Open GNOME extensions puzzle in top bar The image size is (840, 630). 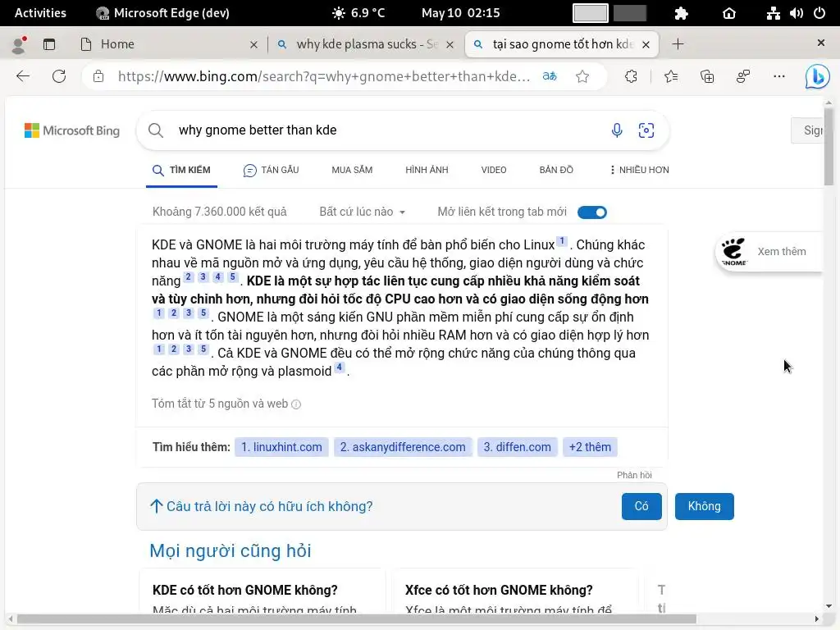(681, 13)
